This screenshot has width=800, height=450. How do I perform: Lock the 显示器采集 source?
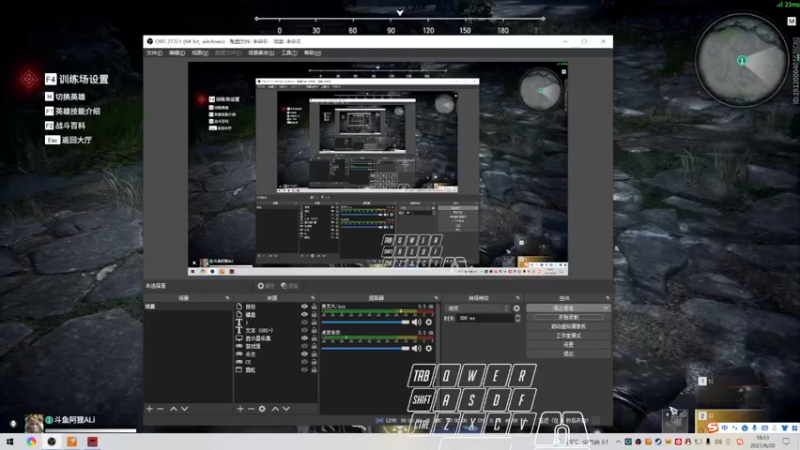click(314, 338)
